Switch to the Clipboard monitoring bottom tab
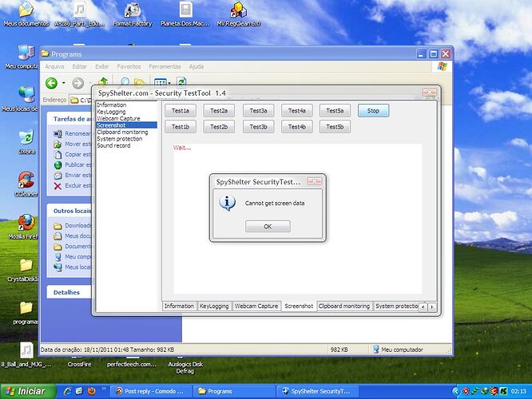532x399 pixels. pos(344,306)
